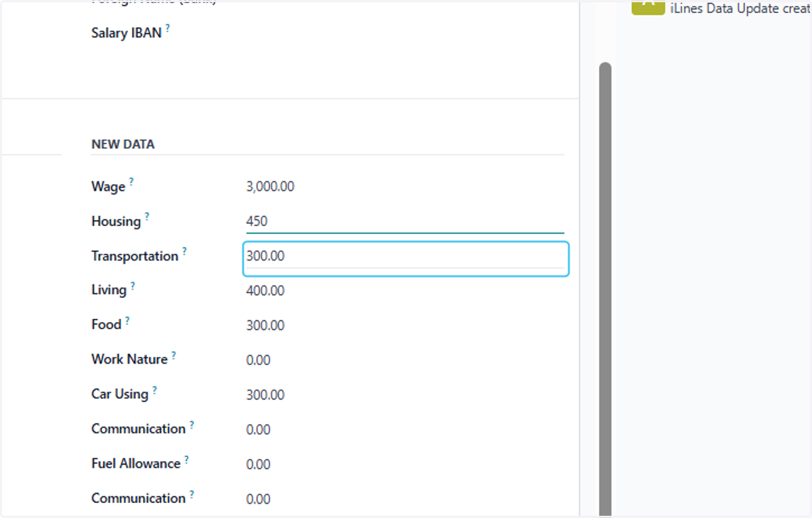Screen dimensions: 812x518
Task: Click the Work Nature value 0.00
Action: 258,360
